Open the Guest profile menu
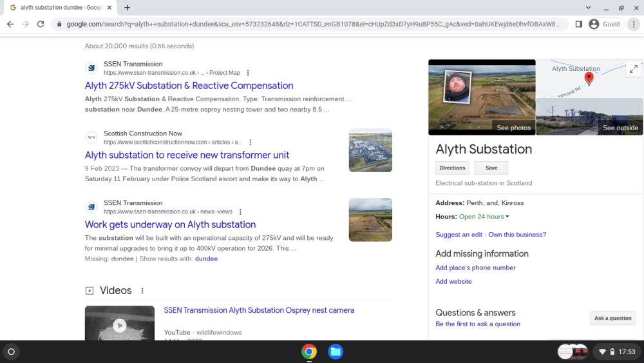 pos(606,25)
